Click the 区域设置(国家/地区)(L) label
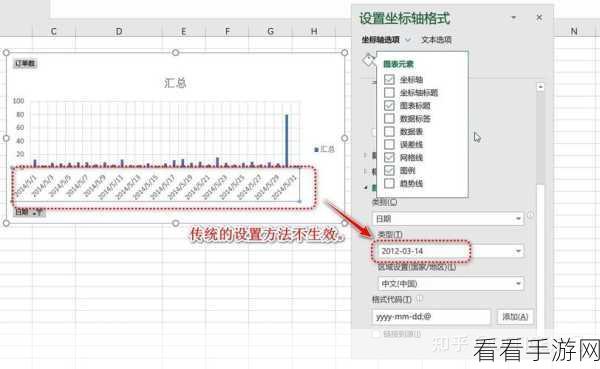This screenshot has height=369, width=600. (417, 267)
